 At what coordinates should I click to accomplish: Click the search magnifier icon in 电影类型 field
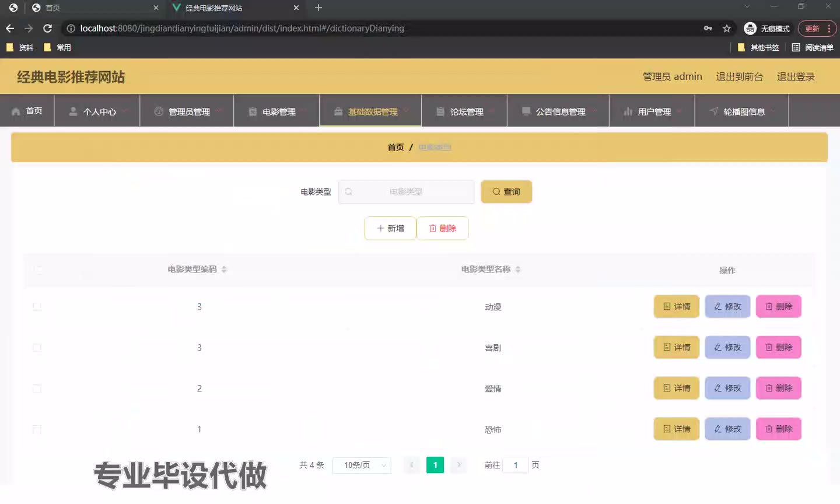click(x=348, y=191)
